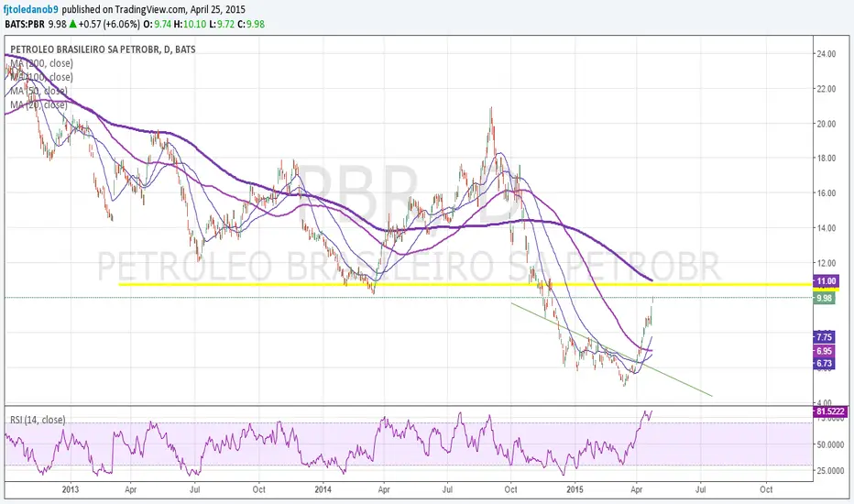Click the 7.75 moving average price label
This screenshot has height=504, width=854.
(824, 337)
